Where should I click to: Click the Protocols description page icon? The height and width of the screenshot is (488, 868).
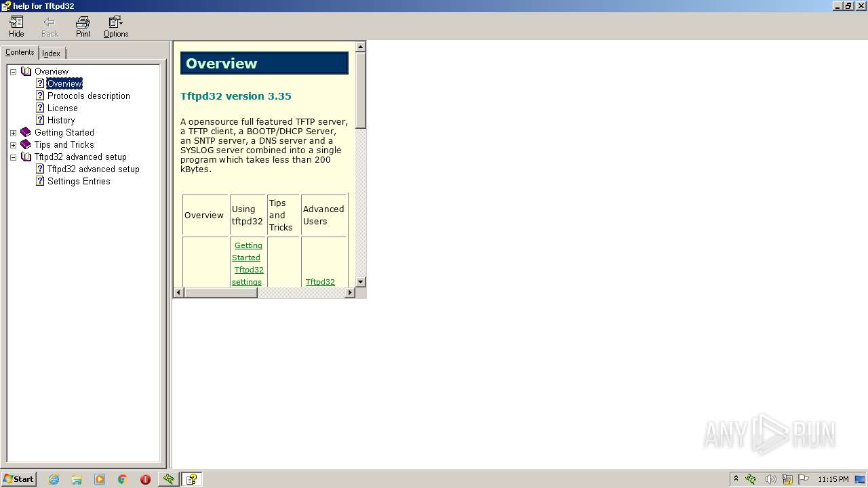click(40, 96)
